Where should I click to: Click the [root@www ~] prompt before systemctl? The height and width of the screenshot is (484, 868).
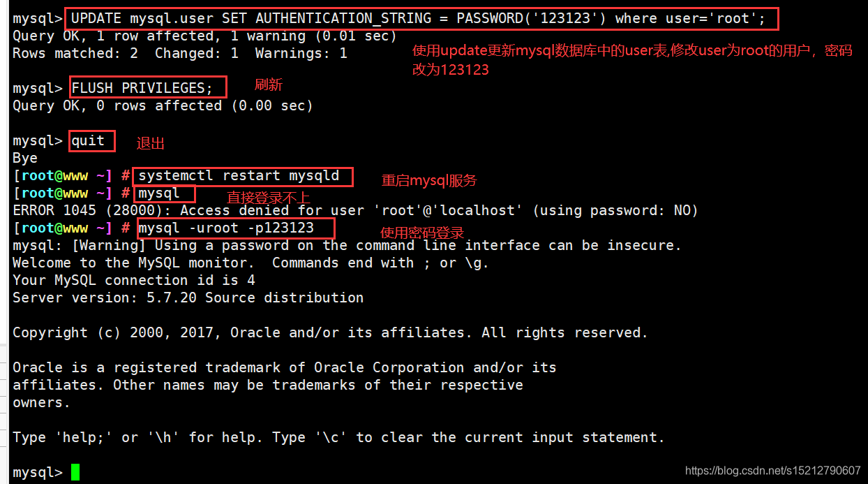(x=71, y=176)
